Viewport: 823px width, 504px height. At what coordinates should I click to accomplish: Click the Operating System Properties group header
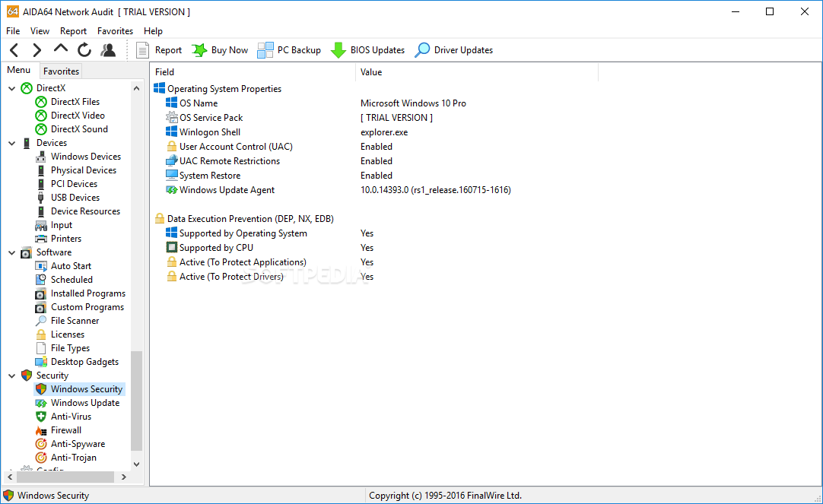click(x=218, y=89)
